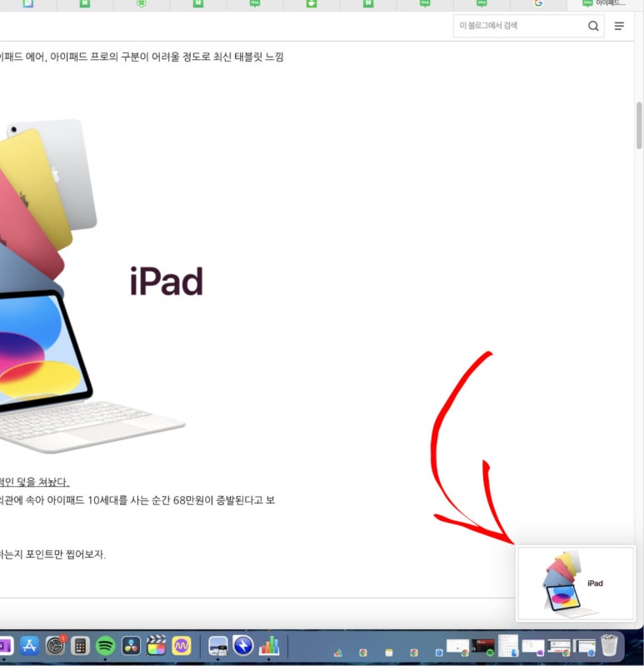This screenshot has height=666, width=644.
Task: Open the yellow waveform app in dock
Action: click(x=182, y=646)
